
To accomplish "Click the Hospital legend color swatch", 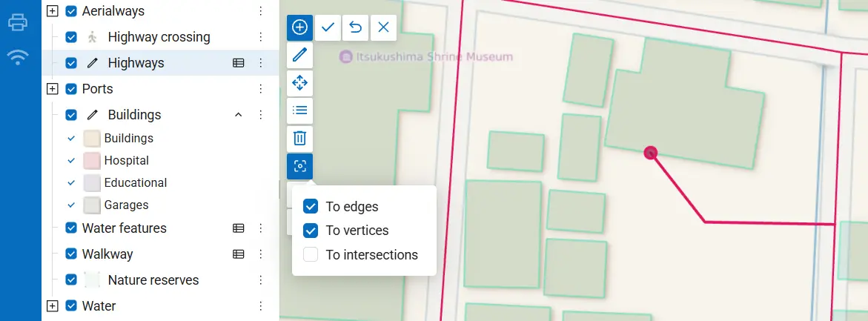I will click(x=92, y=160).
